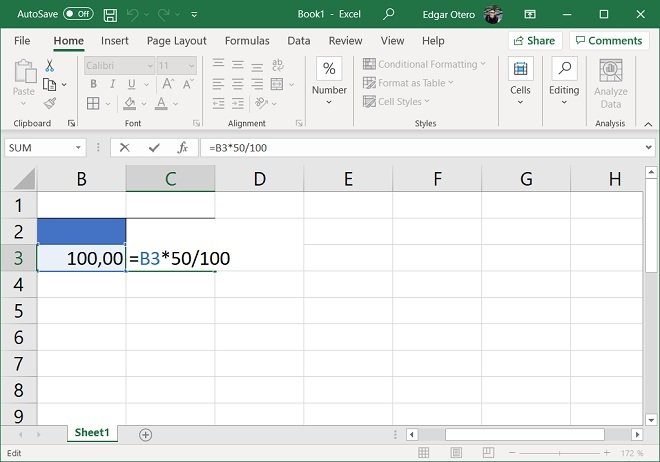The image size is (660, 462).
Task: Switch to Page Layout tab
Action: (x=176, y=41)
